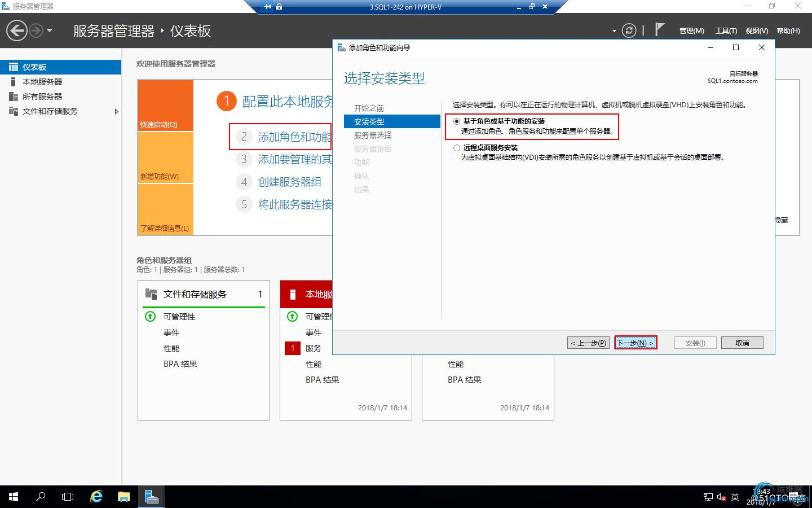Click the taskbar search magnifier icon
The width and height of the screenshot is (812, 508).
coord(41,497)
